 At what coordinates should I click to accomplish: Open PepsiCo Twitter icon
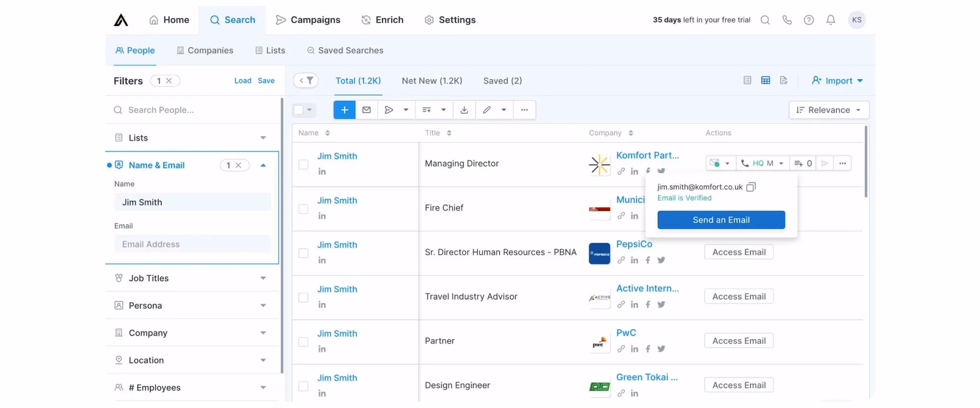pyautogui.click(x=661, y=260)
